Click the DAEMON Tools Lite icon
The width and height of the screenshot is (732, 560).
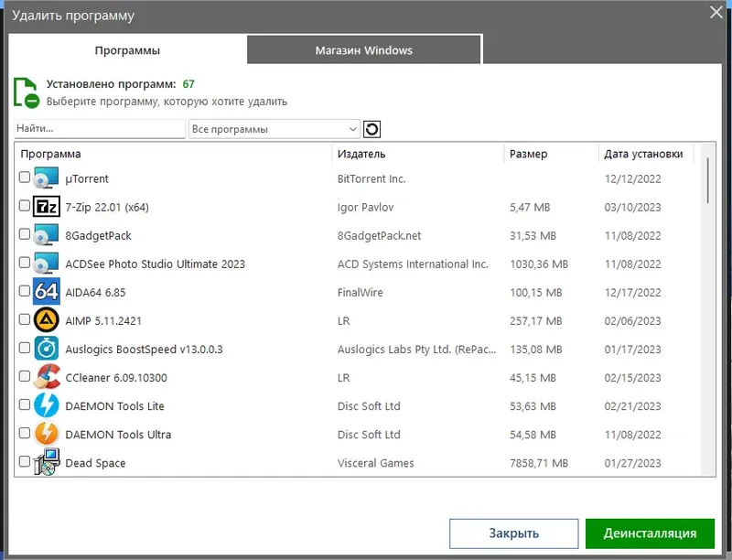coord(46,405)
